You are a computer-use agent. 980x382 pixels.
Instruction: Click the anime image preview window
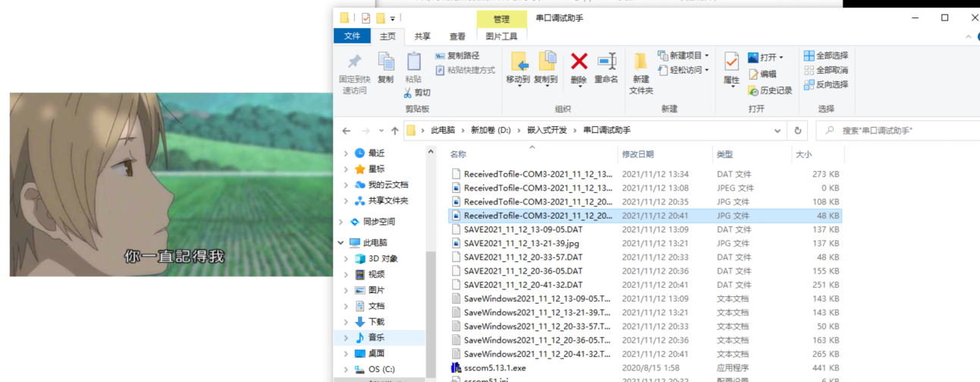tap(171, 185)
